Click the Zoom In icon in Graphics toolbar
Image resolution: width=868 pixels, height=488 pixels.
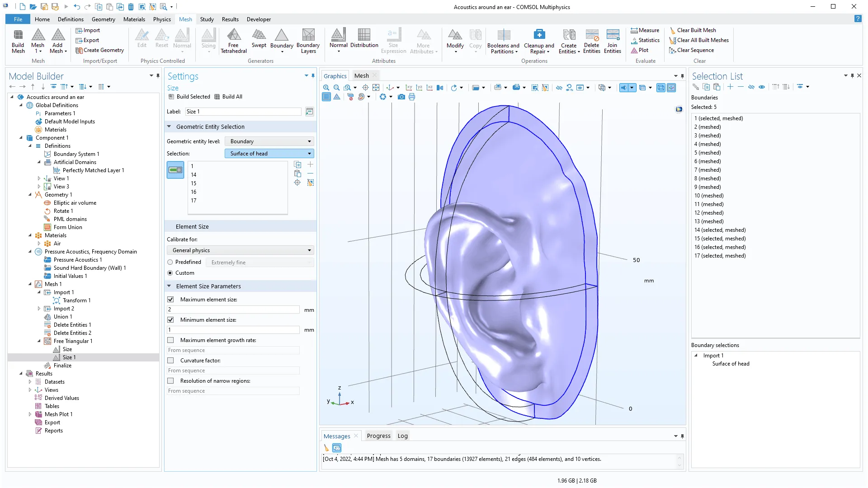pyautogui.click(x=326, y=88)
